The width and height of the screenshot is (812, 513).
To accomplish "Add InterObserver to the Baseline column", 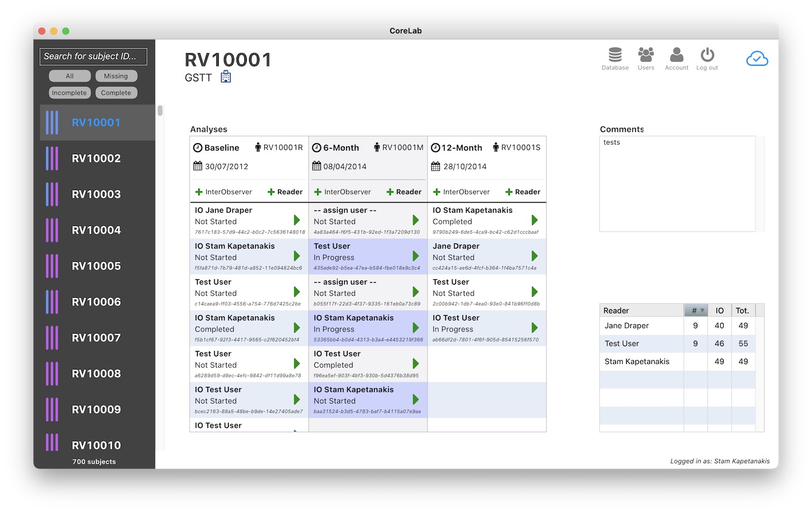I will click(x=223, y=192).
